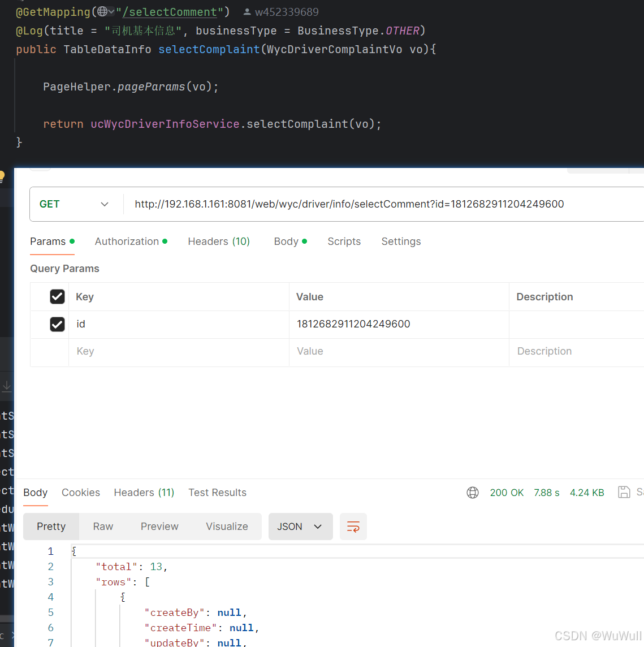Click the "createBy": null line
The image size is (644, 647).
196,613
